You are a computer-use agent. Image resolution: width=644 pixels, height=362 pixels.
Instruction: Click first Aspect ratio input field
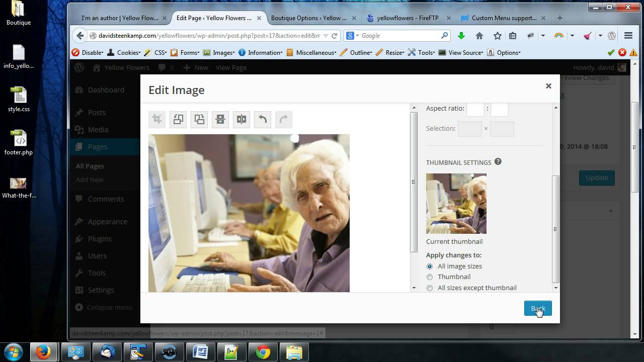click(x=475, y=109)
